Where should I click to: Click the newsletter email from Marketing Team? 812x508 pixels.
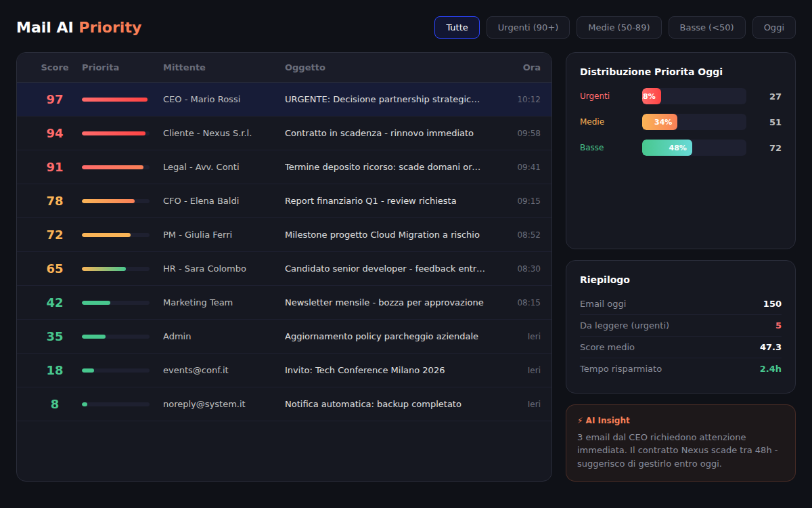(284, 302)
